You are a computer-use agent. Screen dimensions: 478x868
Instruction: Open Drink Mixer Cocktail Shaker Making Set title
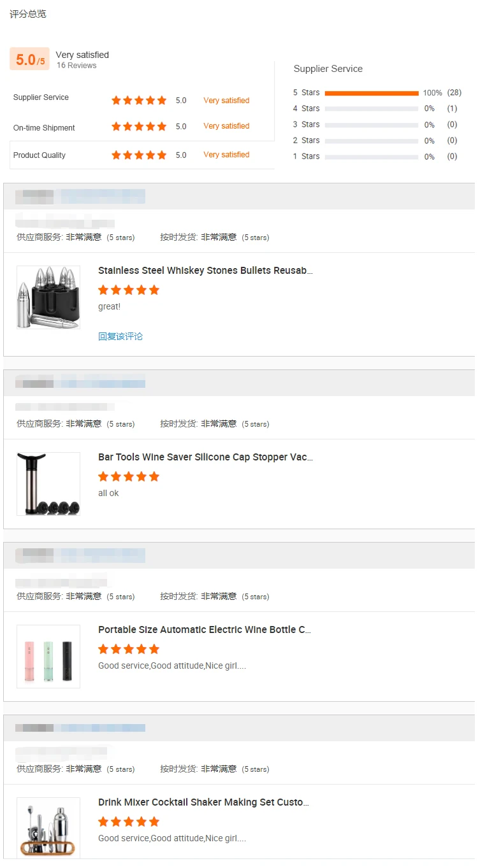click(x=203, y=802)
